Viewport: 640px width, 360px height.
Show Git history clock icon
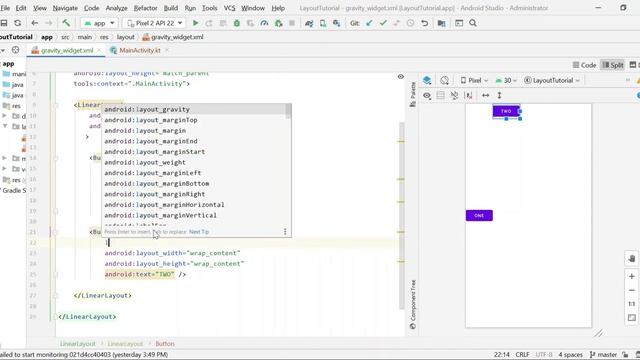click(x=411, y=23)
